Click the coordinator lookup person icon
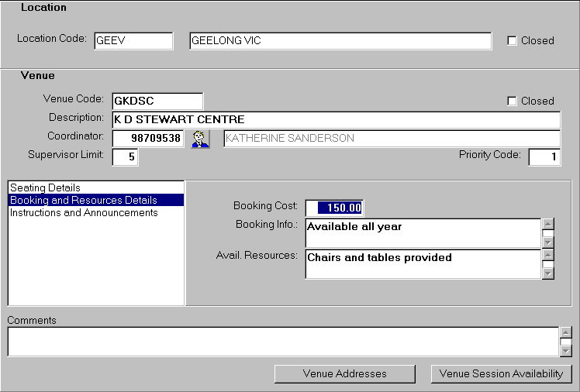580x392 pixels. pos(201,139)
